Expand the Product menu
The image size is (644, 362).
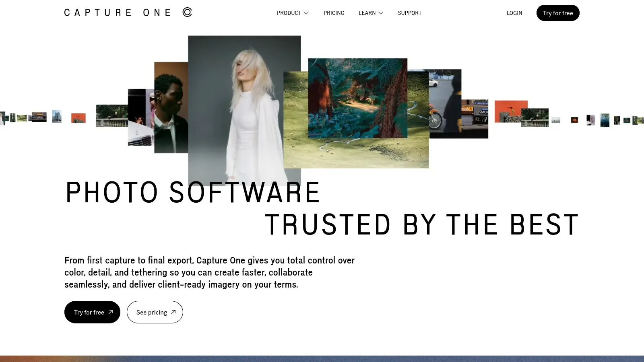[293, 13]
